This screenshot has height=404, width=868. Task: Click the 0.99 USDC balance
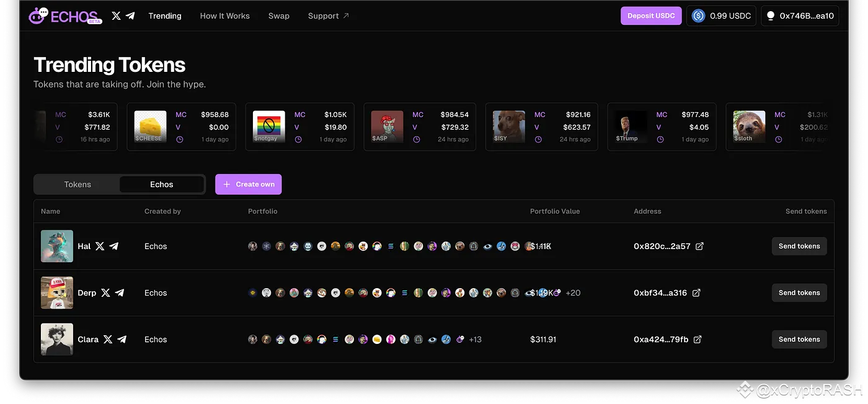tap(722, 16)
